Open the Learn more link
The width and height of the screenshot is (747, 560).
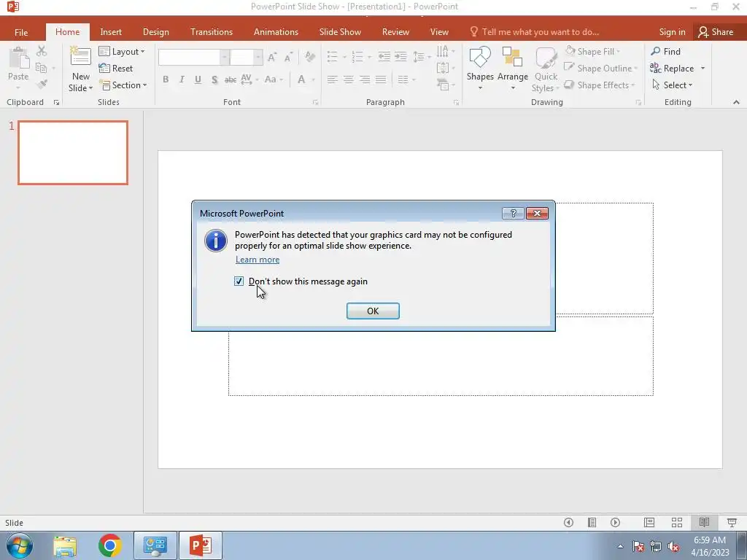point(258,260)
